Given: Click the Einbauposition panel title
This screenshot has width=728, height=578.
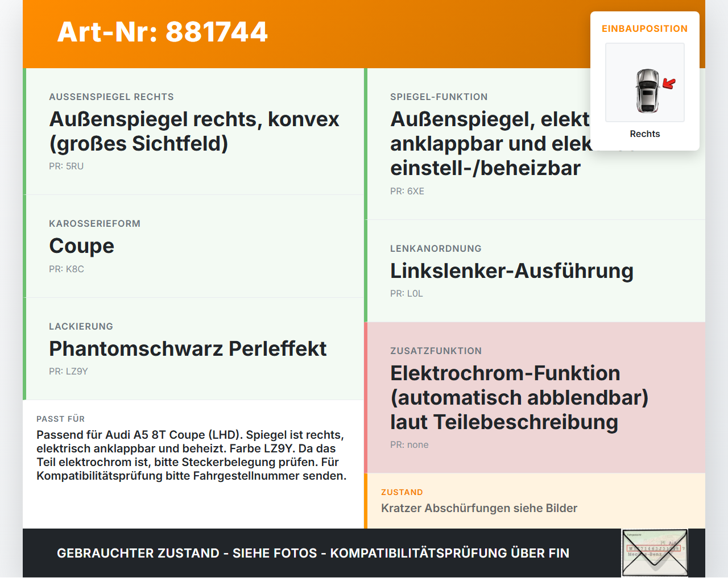Looking at the screenshot, I should click(x=645, y=28).
